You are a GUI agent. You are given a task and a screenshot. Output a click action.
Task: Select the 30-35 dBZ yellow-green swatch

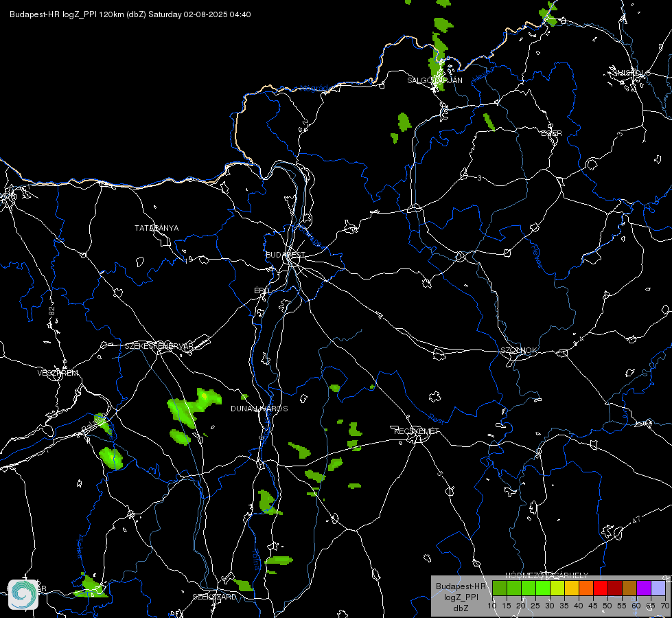click(557, 588)
